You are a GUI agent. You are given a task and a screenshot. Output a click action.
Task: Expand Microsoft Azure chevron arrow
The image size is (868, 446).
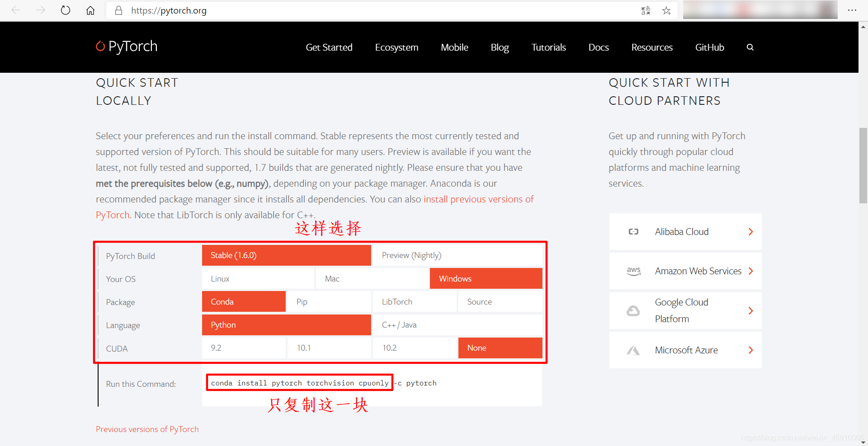point(750,350)
